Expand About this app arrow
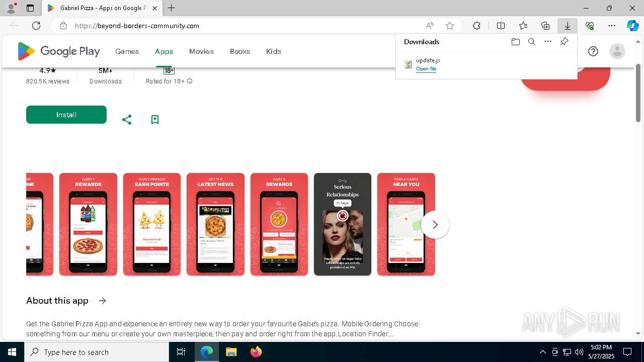 tap(103, 301)
